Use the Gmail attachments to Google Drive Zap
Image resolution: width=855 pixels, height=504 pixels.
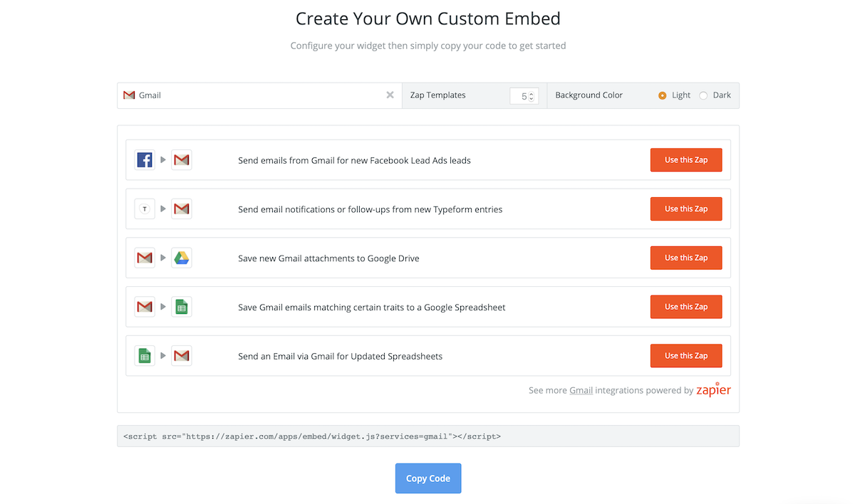686,258
